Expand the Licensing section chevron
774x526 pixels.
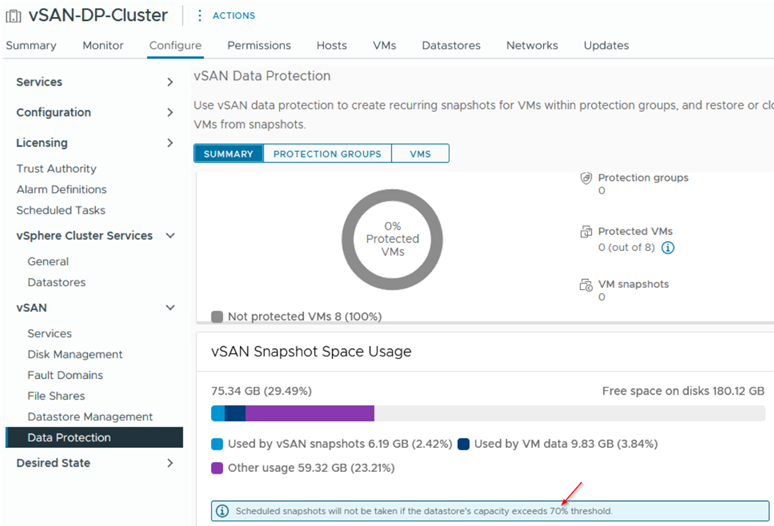click(170, 143)
